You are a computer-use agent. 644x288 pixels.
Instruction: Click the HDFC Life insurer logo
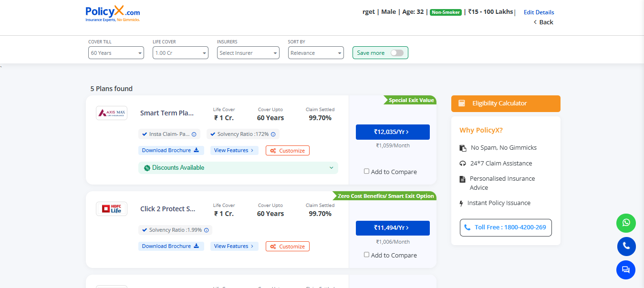[111, 208]
